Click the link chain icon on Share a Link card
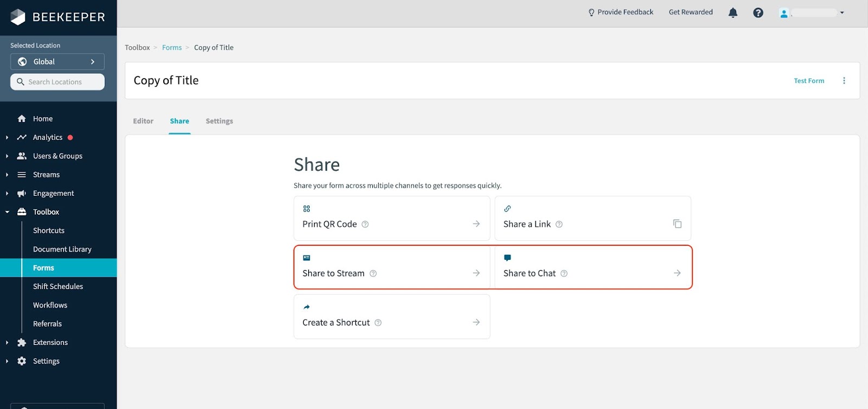Image resolution: width=868 pixels, height=409 pixels. pos(507,209)
